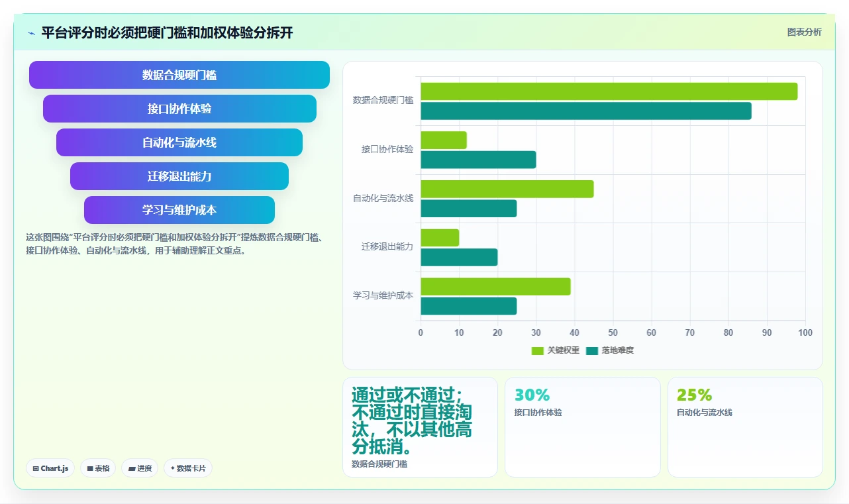Click the teal 落地难度 bar for 迁移退出能力
Screen dimensions: 849x504
[459, 257]
